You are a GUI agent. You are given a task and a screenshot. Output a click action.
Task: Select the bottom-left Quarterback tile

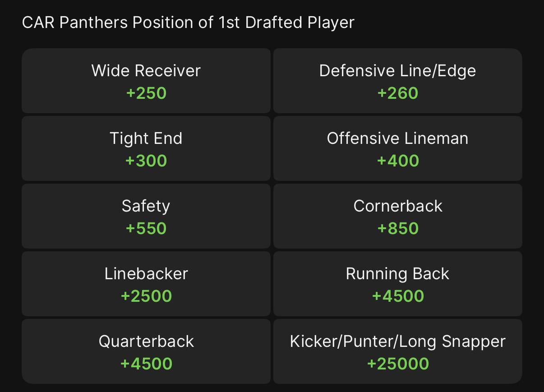146,351
